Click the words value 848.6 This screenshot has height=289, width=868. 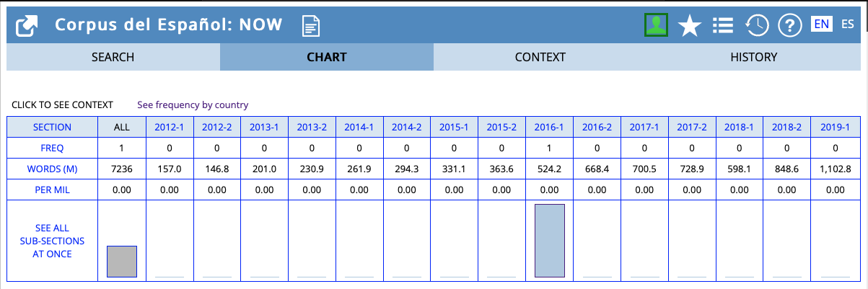click(788, 168)
